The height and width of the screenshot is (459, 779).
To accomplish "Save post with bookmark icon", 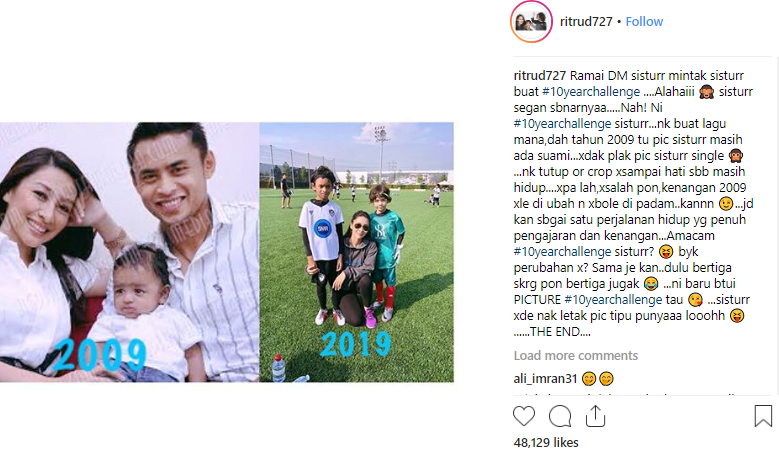I will (763, 416).
